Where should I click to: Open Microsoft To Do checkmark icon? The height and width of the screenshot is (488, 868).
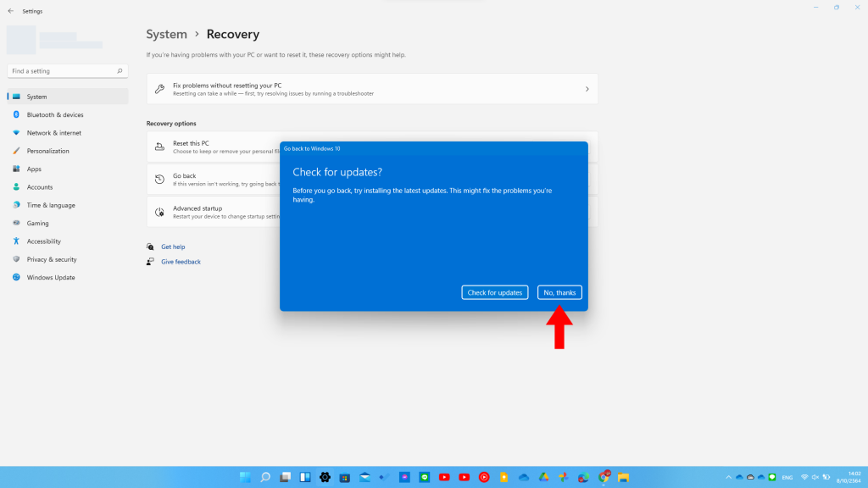click(x=385, y=477)
